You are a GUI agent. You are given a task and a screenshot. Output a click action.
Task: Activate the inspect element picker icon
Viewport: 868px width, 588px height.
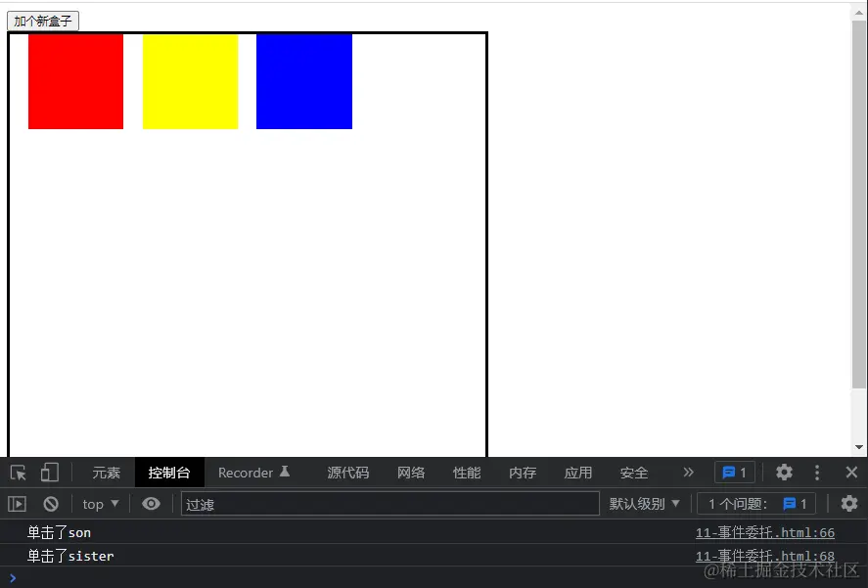tap(19, 473)
